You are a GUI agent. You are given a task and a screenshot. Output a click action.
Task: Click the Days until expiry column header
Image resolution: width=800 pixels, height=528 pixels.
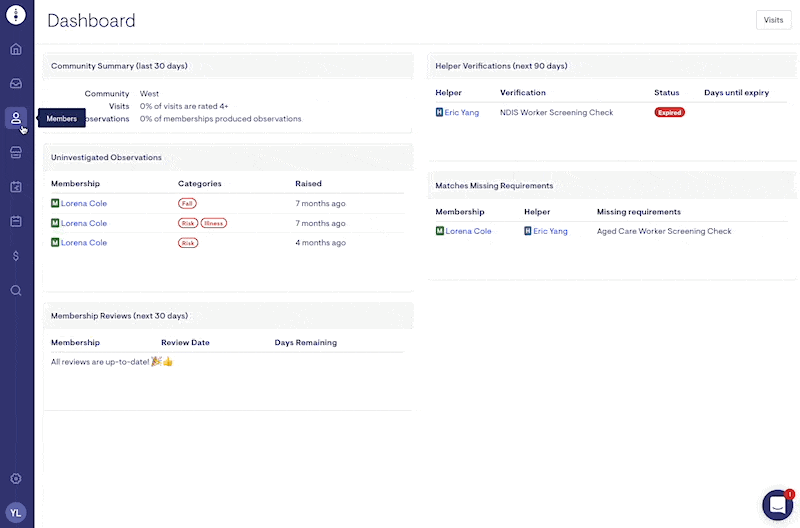[x=736, y=93]
